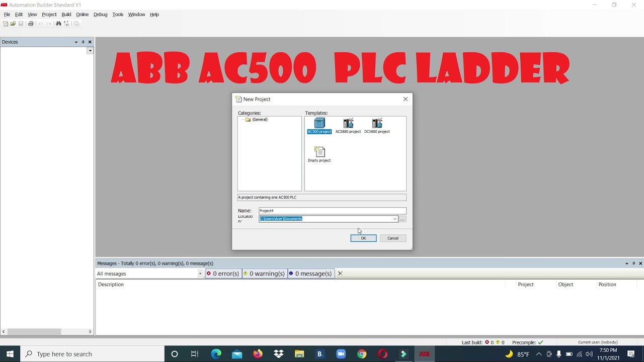Toggle the 0 warning(s) filter

(x=265, y=274)
